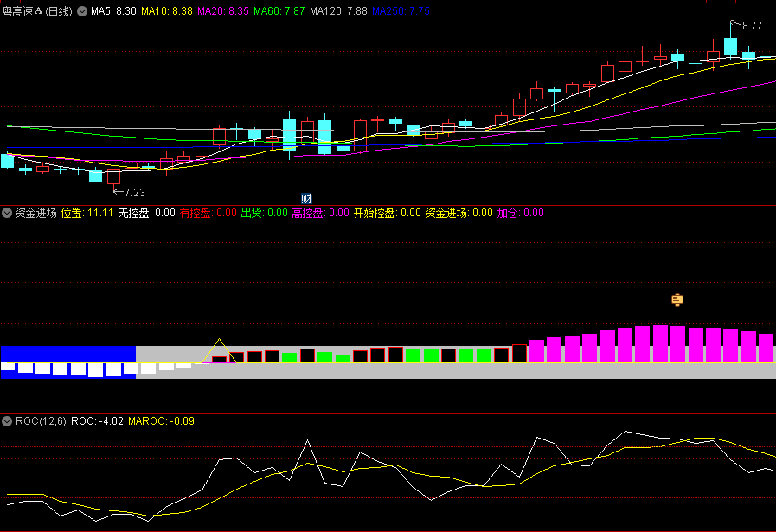Click the 出货: 0.00 value
The width and height of the screenshot is (776, 532).
tap(264, 213)
